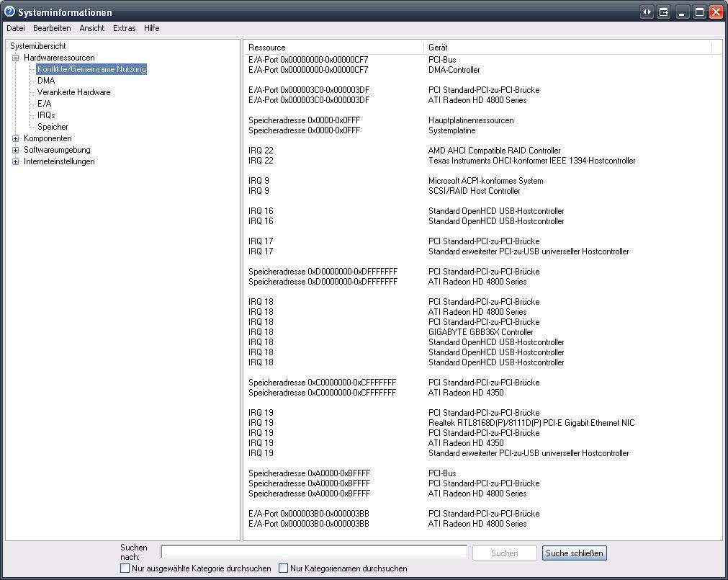728x580 pixels.
Task: Click 'GIGABYTE GBB36X Controller' entry
Action: [x=480, y=332]
